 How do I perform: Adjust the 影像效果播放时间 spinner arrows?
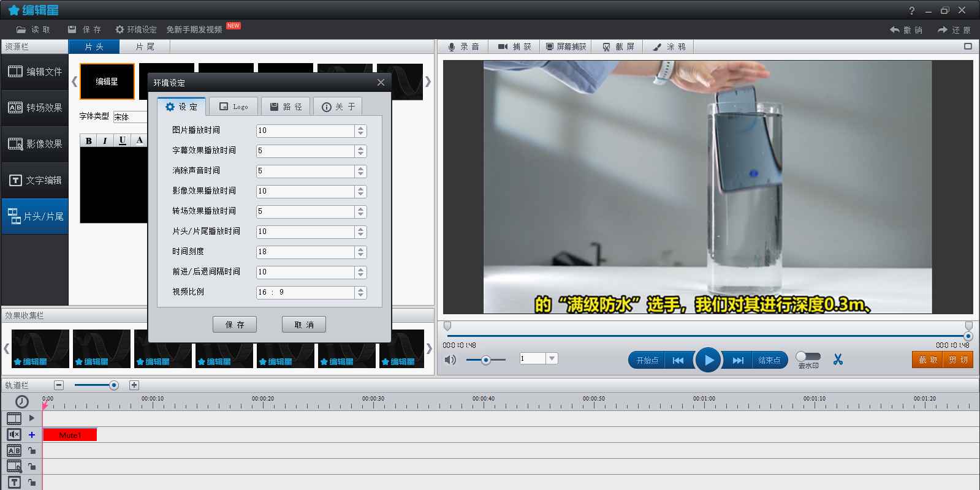[x=361, y=191]
